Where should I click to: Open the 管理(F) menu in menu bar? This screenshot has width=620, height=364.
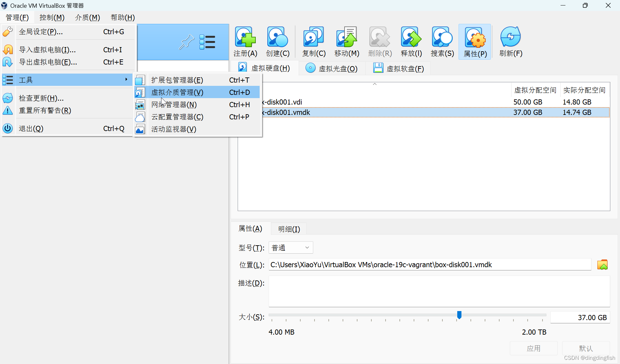coord(17,17)
